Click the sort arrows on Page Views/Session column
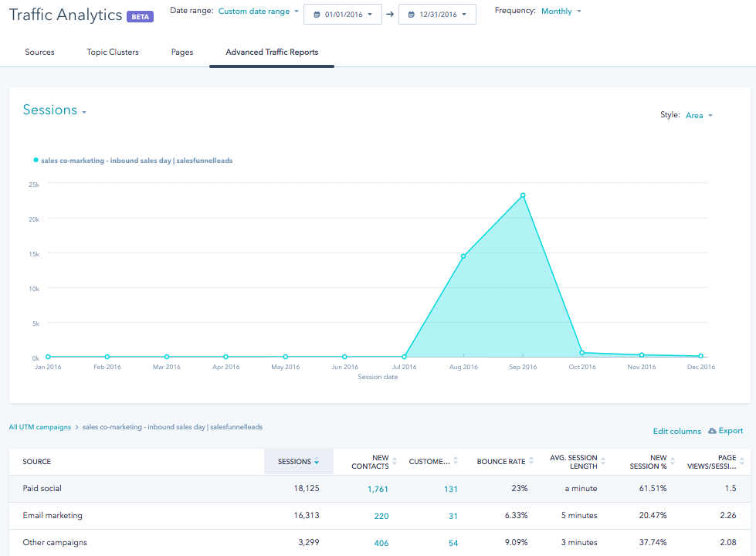756x556 pixels. pyautogui.click(x=742, y=462)
